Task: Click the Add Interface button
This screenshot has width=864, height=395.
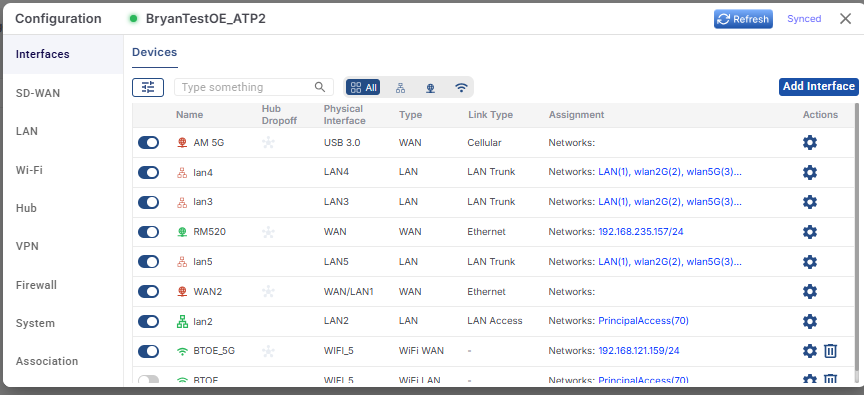Action: [x=818, y=86]
